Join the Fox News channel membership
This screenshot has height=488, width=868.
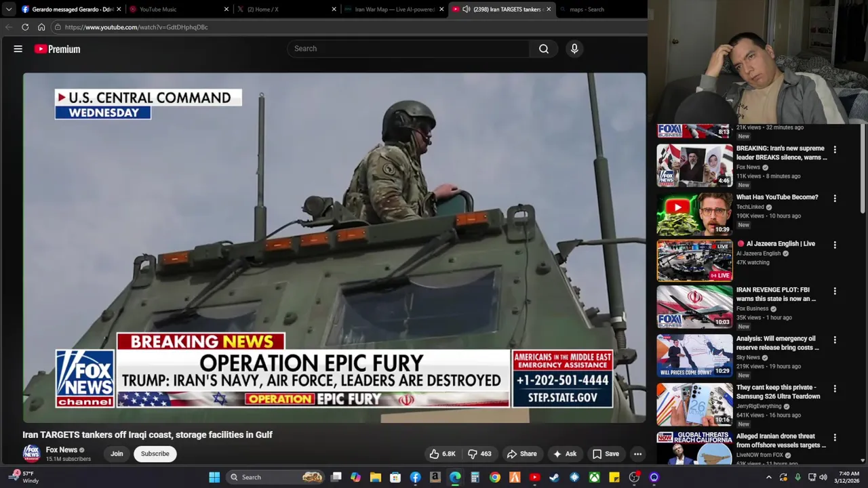click(x=117, y=454)
